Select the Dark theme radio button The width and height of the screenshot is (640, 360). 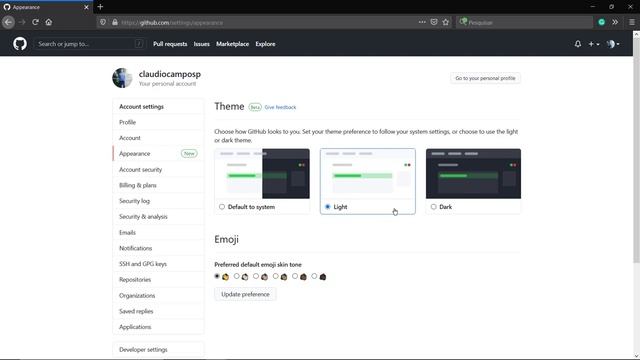[x=433, y=207]
